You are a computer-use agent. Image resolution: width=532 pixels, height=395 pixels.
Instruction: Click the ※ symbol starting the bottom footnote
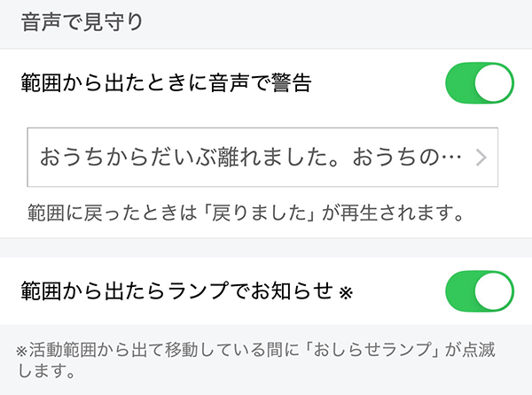coord(24,351)
